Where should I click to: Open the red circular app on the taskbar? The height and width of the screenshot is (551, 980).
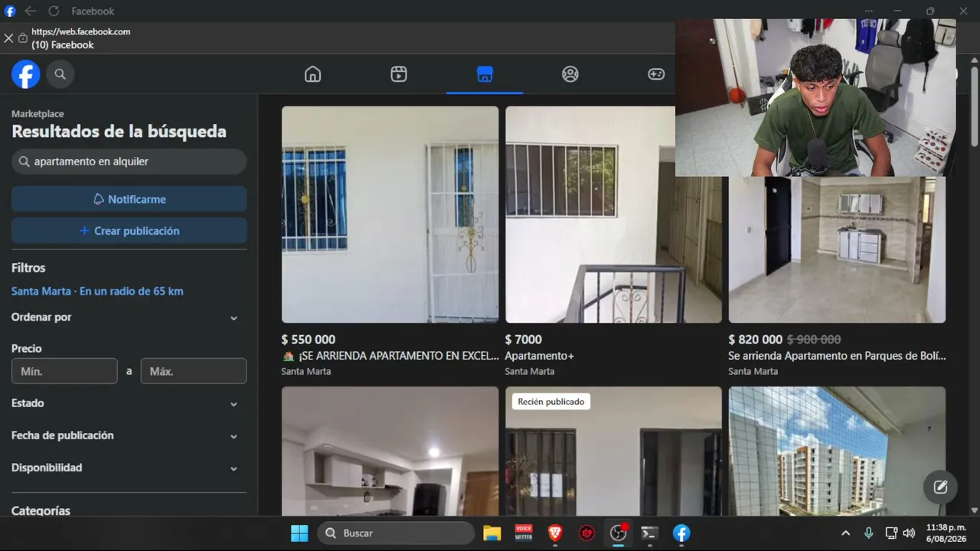[586, 533]
